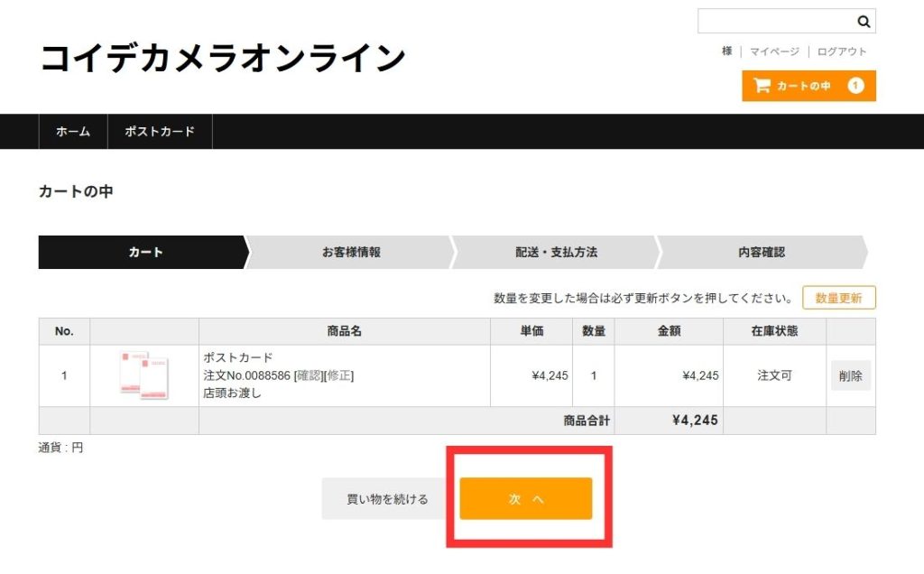Open the ホーム menu item
This screenshot has height=574, width=924.
tap(73, 132)
